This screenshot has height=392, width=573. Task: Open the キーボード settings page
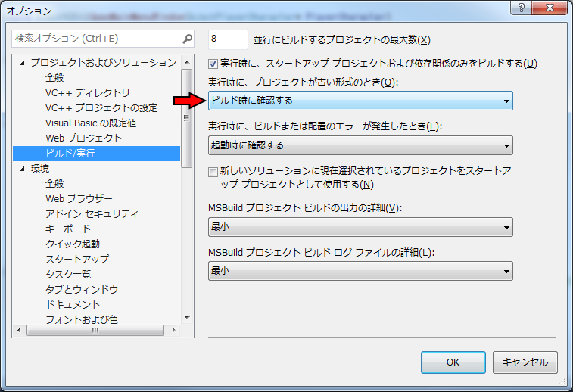[x=68, y=229]
